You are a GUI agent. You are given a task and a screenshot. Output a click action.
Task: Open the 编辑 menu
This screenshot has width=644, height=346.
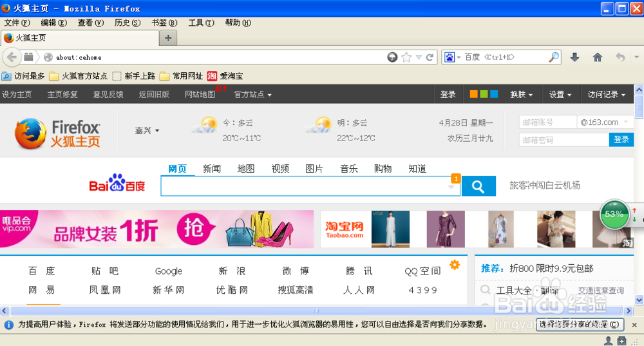[x=54, y=23]
